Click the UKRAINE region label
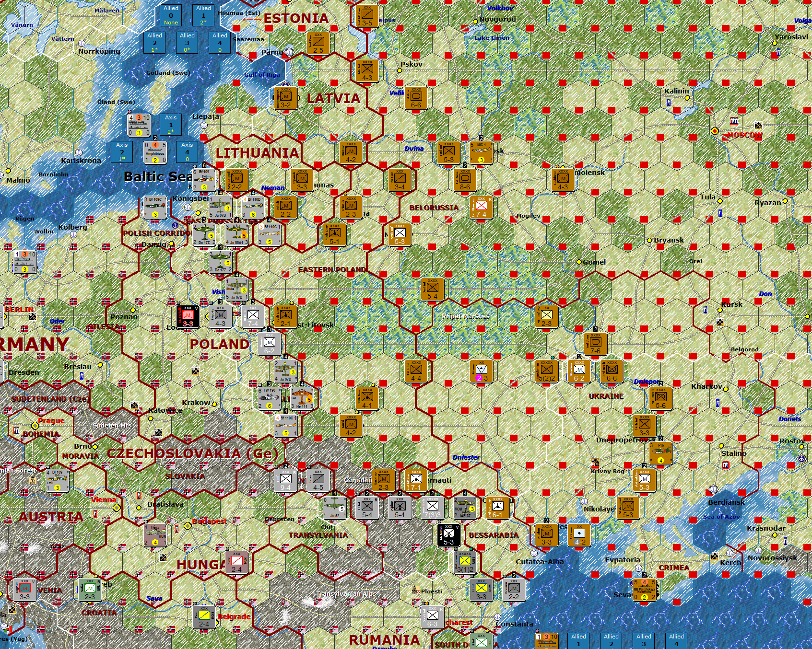This screenshot has height=649, width=812. [x=606, y=396]
